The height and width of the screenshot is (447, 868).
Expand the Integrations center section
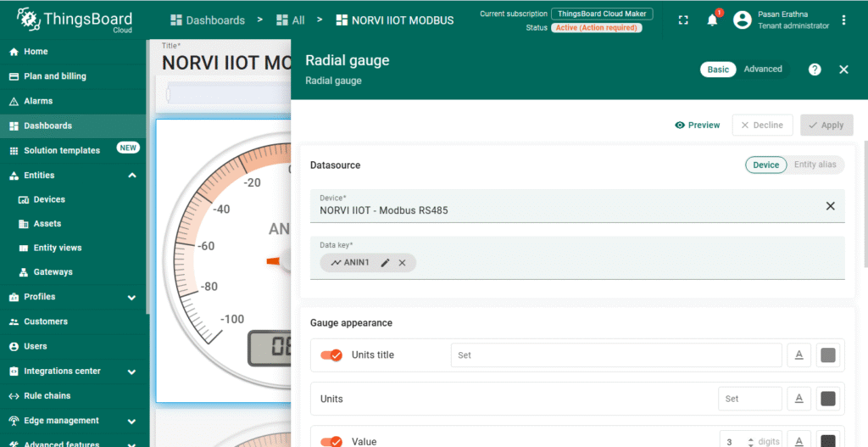pos(132,372)
